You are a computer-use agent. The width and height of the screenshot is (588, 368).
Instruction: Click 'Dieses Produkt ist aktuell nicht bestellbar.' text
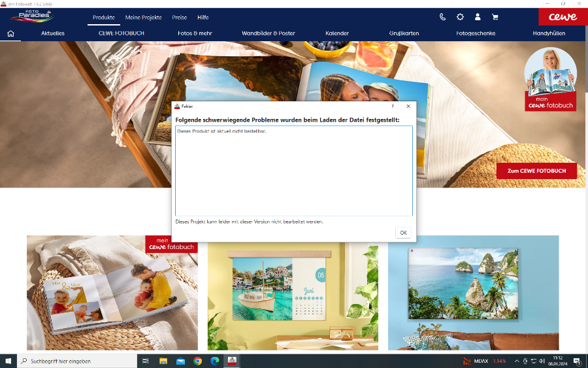pyautogui.click(x=221, y=131)
